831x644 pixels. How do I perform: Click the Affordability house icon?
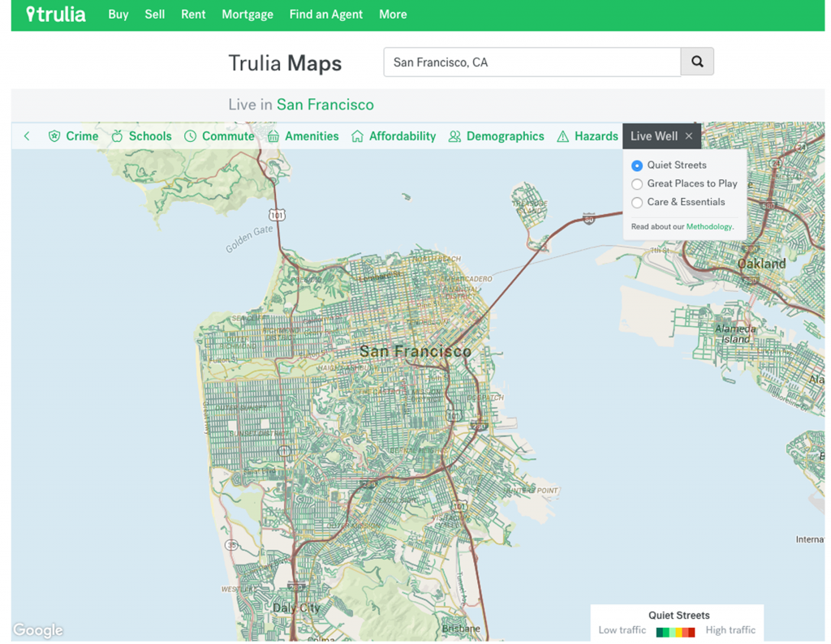[x=357, y=136]
